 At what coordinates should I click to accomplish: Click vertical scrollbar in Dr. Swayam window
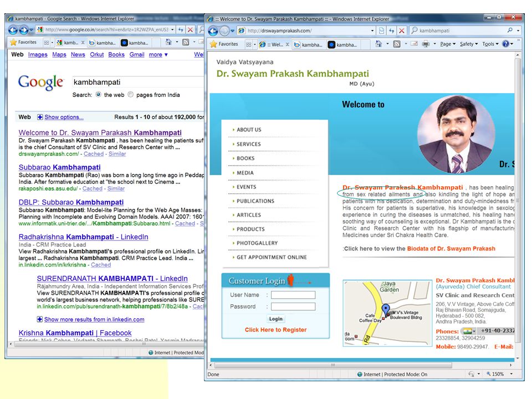coord(518,200)
